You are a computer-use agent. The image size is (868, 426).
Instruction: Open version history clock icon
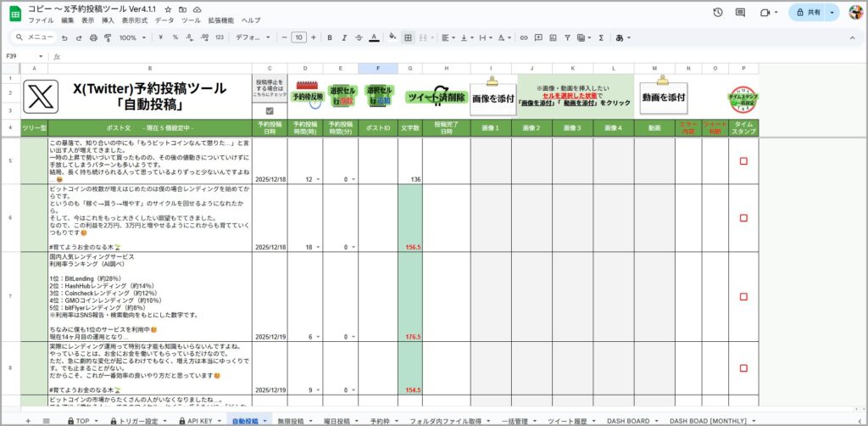tap(718, 13)
